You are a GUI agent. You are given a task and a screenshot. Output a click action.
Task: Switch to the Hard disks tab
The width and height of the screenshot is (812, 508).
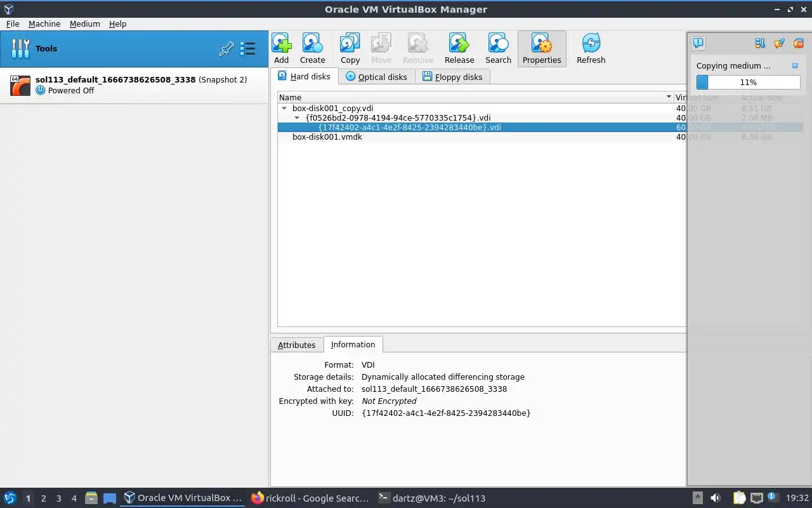pyautogui.click(x=304, y=76)
